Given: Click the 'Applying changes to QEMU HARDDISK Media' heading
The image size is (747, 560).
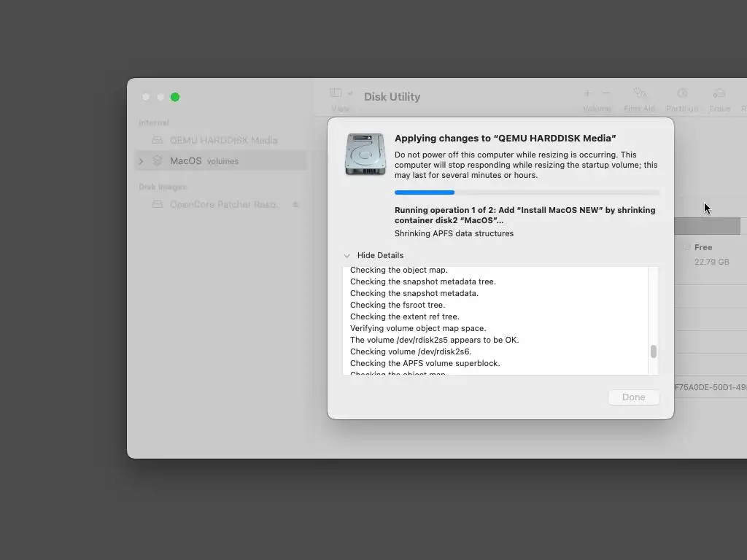Looking at the screenshot, I should (x=505, y=138).
